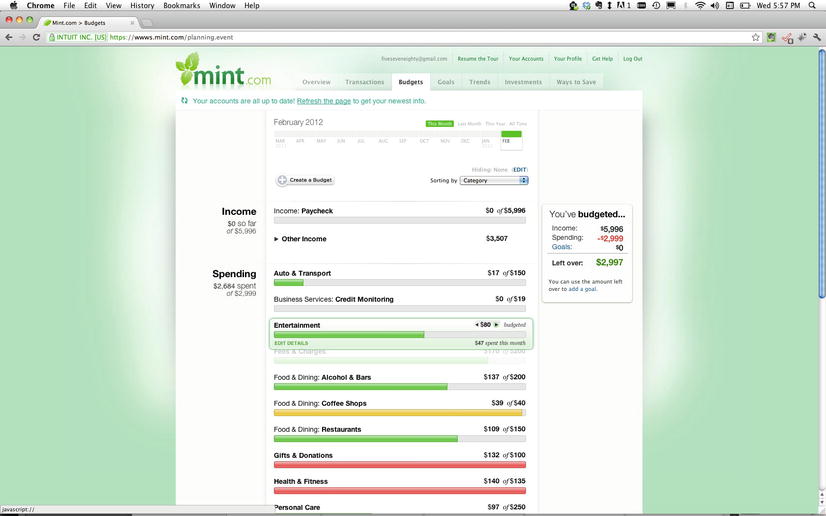Click Resume the Tour link
The width and height of the screenshot is (826, 516).
(x=478, y=59)
